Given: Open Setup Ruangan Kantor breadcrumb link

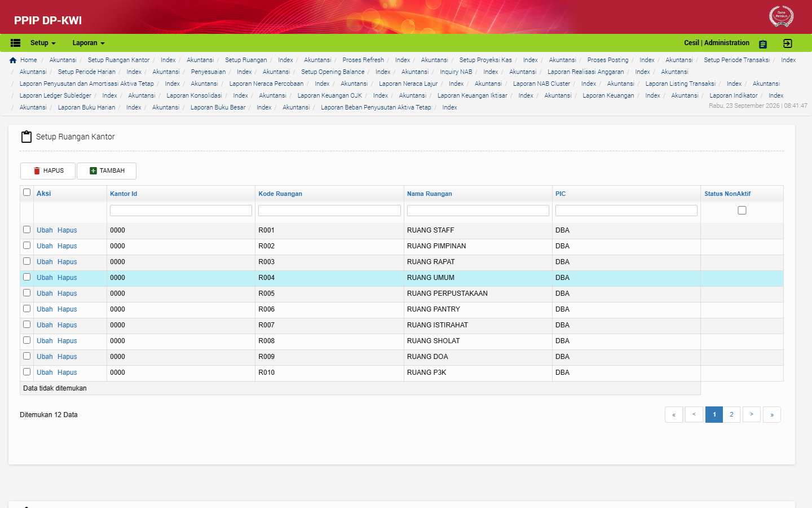Looking at the screenshot, I should coord(118,60).
